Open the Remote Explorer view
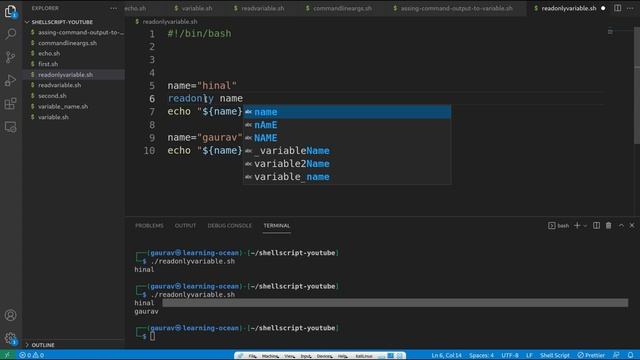Screen dimensions: 640x360 coord(11,127)
